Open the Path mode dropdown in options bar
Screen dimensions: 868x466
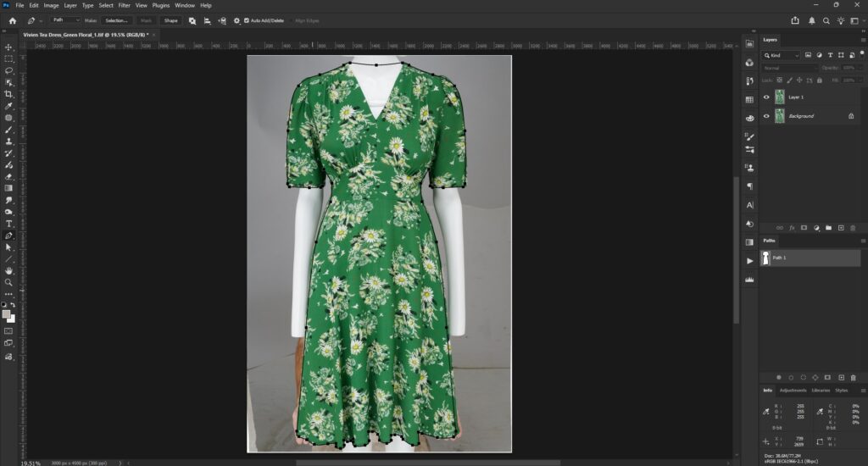[x=65, y=20]
